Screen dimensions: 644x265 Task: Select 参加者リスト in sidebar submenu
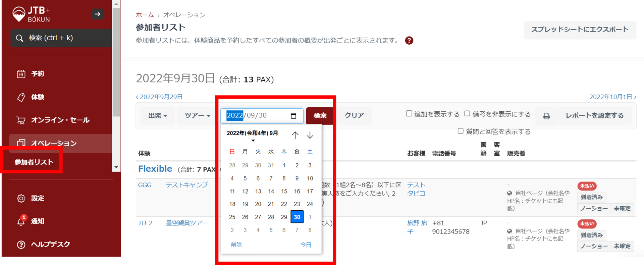(34, 162)
